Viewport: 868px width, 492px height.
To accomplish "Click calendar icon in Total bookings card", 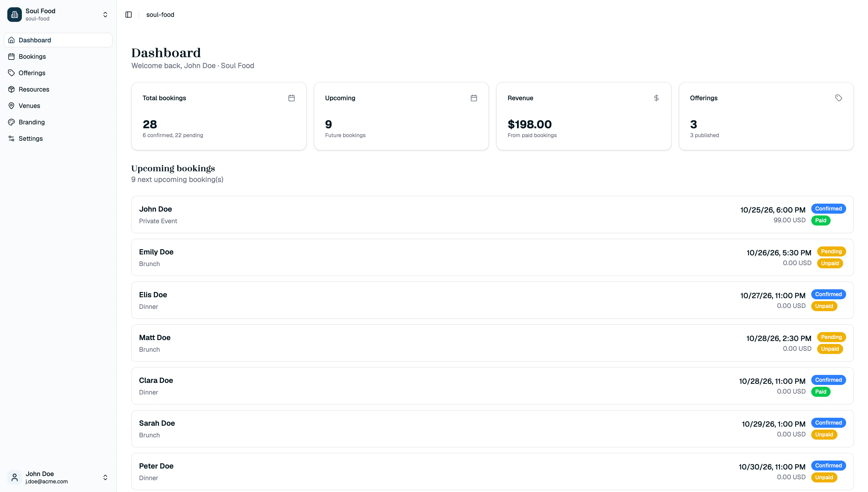I will coord(292,98).
